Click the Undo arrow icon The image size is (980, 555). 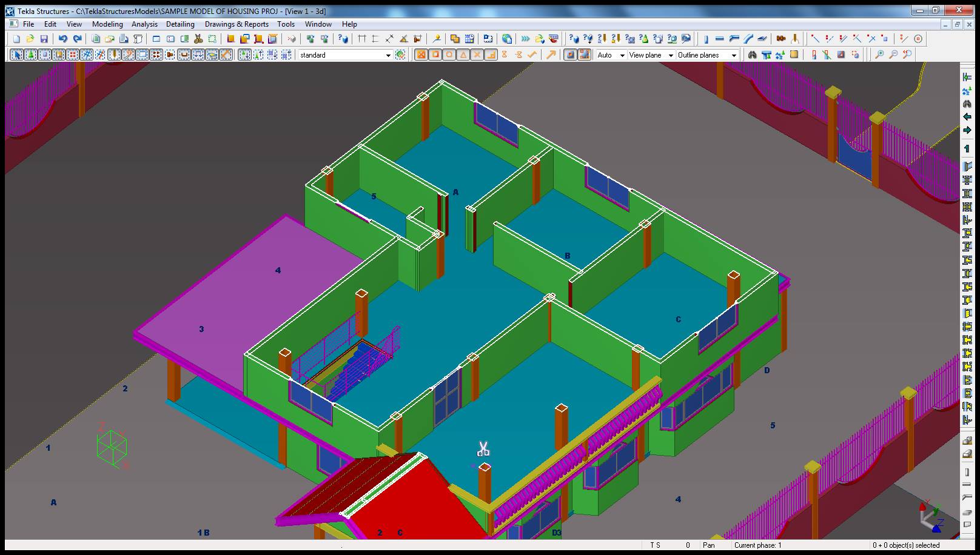point(62,39)
